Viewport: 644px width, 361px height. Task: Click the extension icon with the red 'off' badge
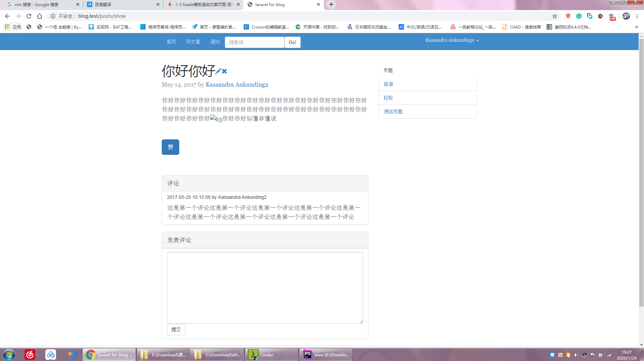(612, 17)
